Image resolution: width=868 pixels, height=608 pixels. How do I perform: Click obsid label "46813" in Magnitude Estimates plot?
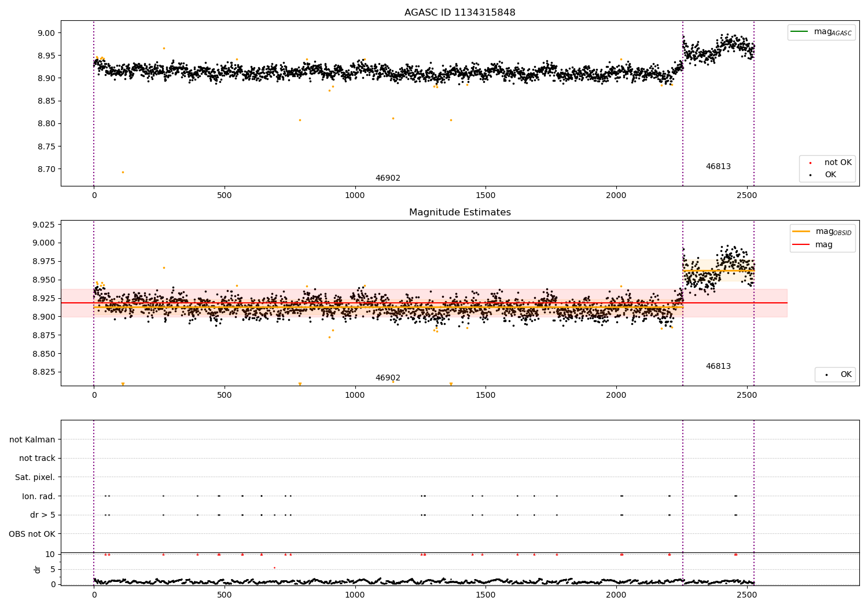(718, 366)
